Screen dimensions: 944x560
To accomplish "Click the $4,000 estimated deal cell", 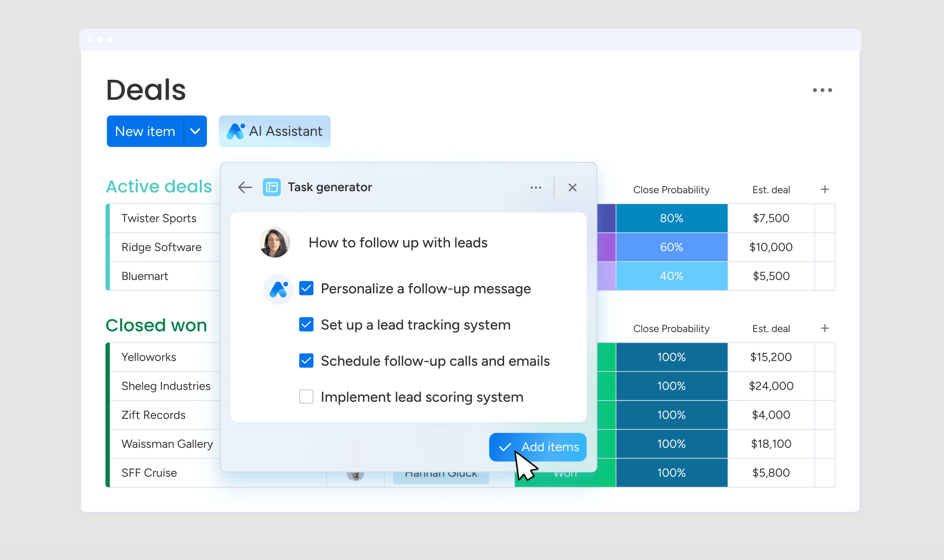I will (x=771, y=415).
